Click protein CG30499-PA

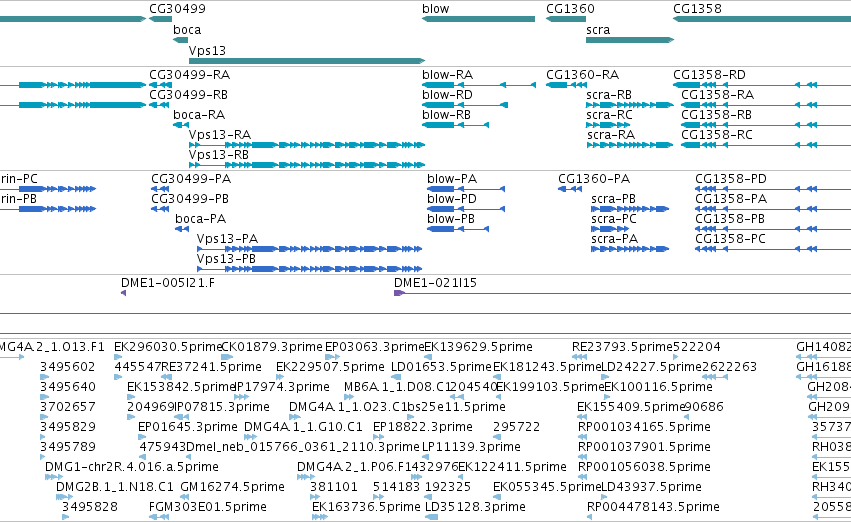pos(191,179)
